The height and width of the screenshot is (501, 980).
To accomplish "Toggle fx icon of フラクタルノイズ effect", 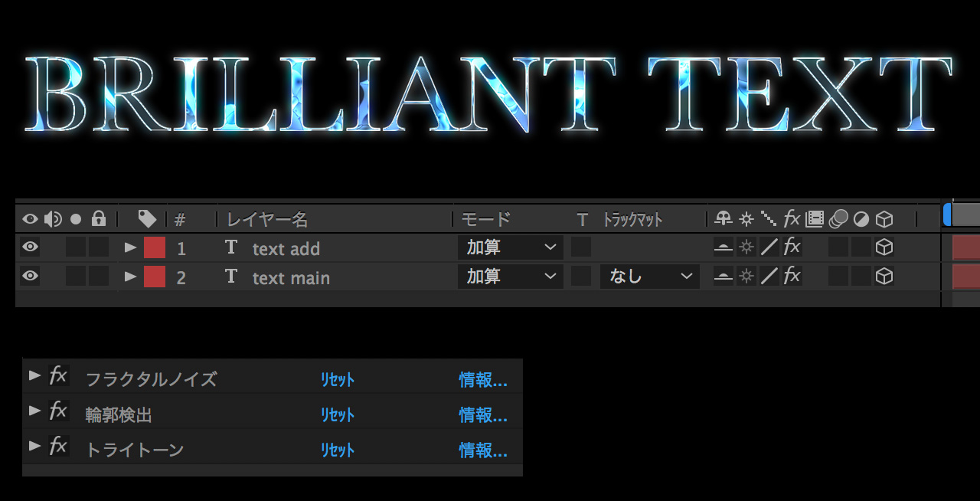I will pos(58,375).
